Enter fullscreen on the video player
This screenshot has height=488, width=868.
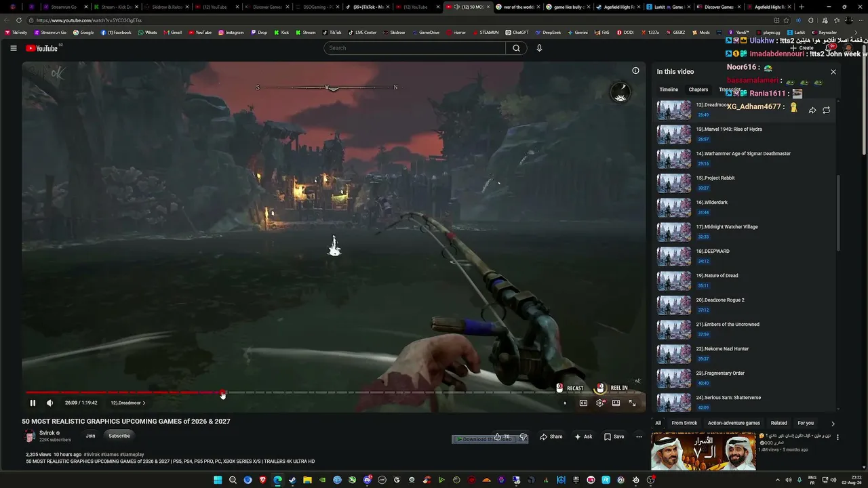tap(632, 403)
